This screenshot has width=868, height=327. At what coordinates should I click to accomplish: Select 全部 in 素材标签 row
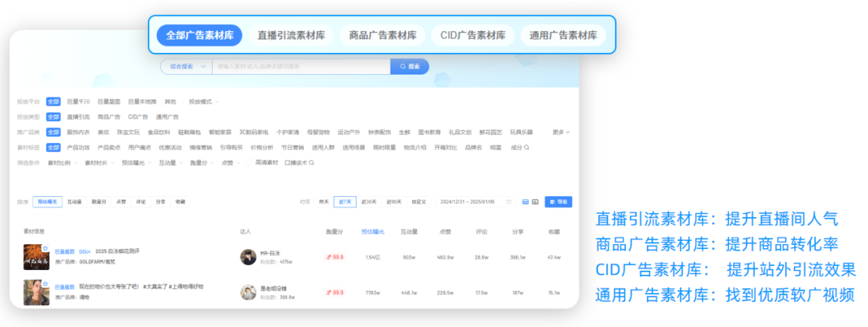click(53, 148)
